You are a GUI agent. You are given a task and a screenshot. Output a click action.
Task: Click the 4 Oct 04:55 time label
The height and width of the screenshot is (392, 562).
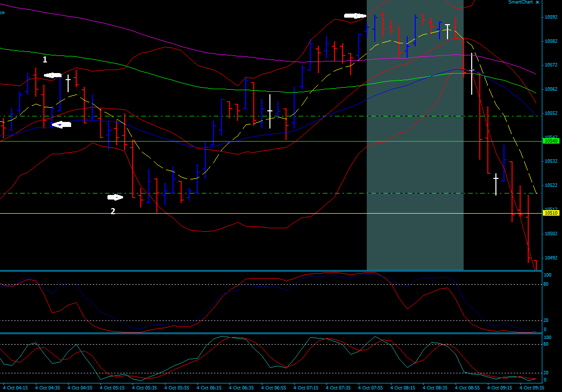pos(80,387)
